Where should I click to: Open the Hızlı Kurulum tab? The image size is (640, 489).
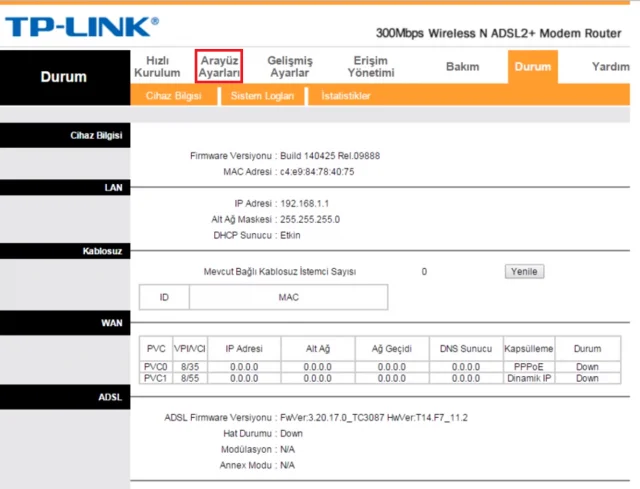click(x=156, y=67)
